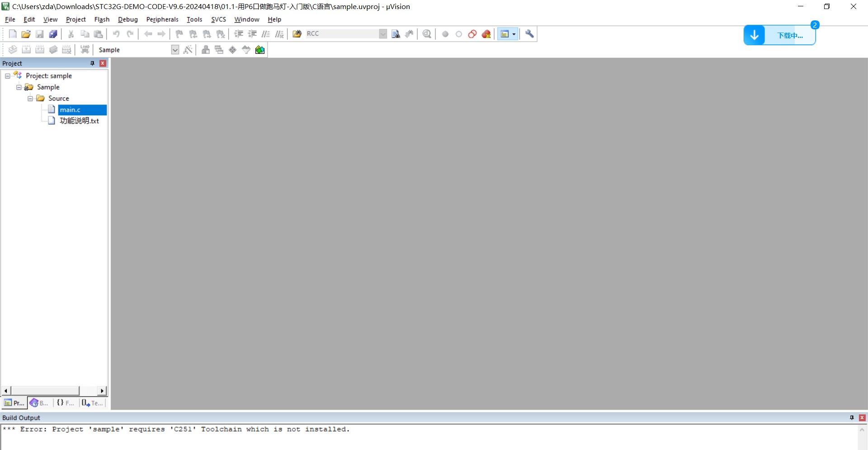868x450 pixels.
Task: Click the Cut scissors icon
Action: click(71, 34)
